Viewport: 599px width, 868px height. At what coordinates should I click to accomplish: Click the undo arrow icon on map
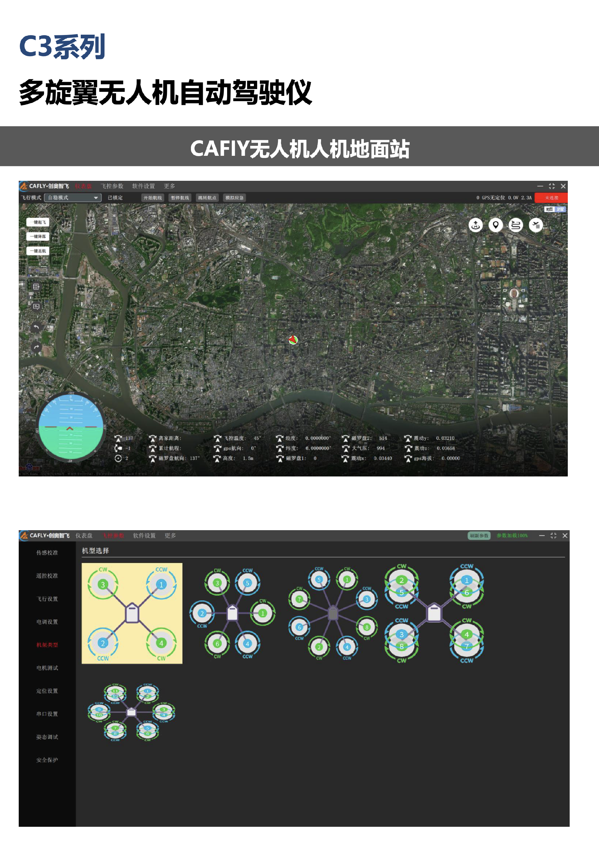[37, 327]
